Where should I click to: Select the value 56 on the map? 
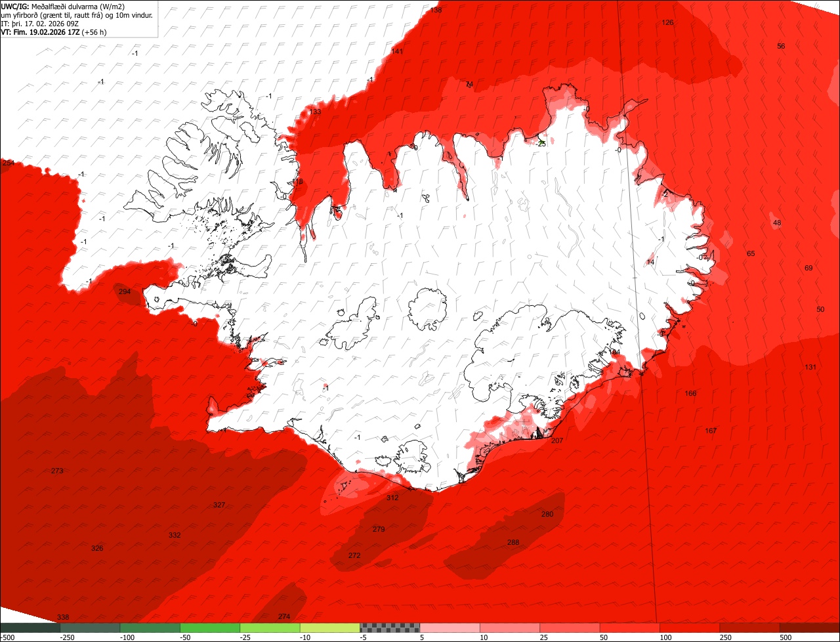(x=781, y=46)
